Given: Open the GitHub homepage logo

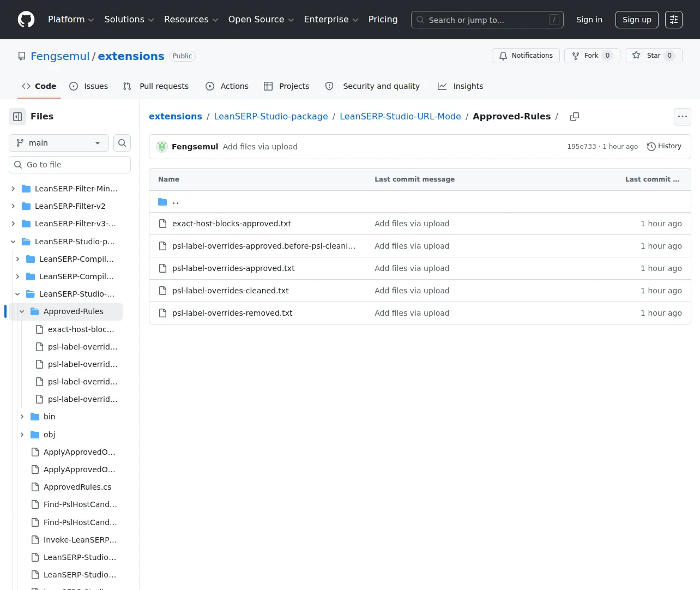Looking at the screenshot, I should (26, 20).
